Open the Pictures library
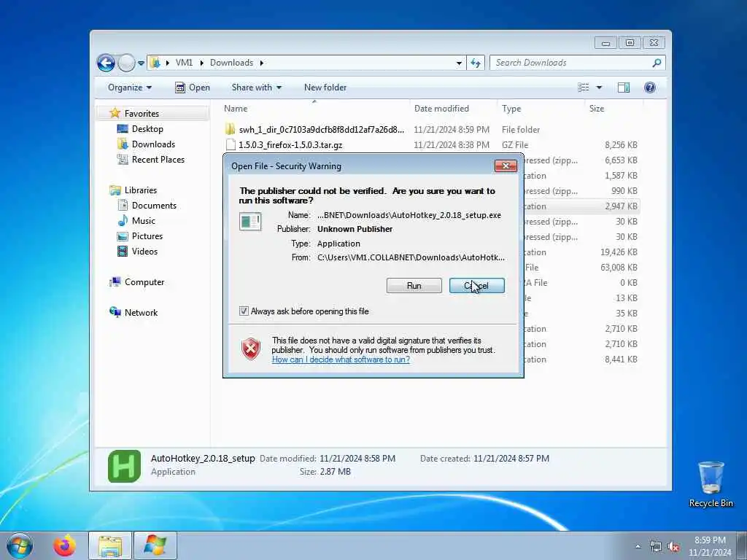The width and height of the screenshot is (747, 560). coord(147,236)
